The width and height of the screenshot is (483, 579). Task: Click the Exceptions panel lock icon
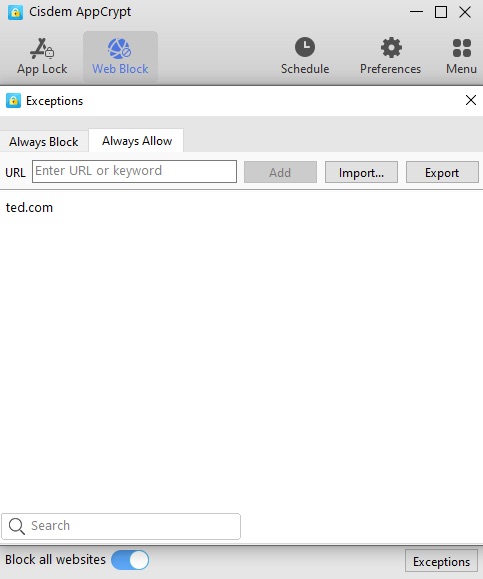(14, 100)
